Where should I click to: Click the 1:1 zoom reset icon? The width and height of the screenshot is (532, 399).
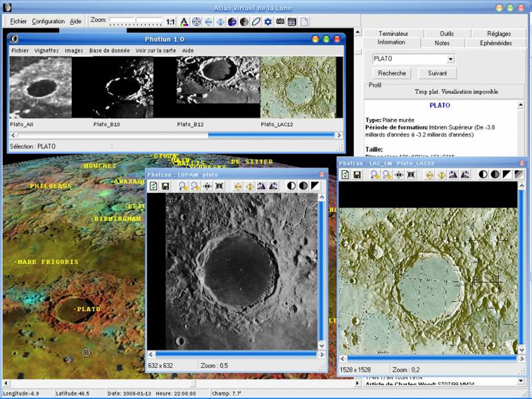pos(170,22)
